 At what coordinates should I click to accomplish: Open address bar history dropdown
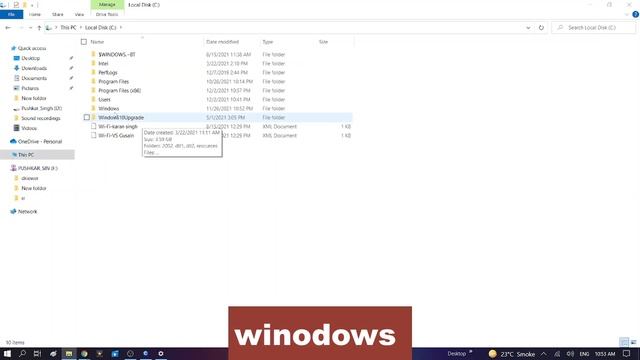528,28
